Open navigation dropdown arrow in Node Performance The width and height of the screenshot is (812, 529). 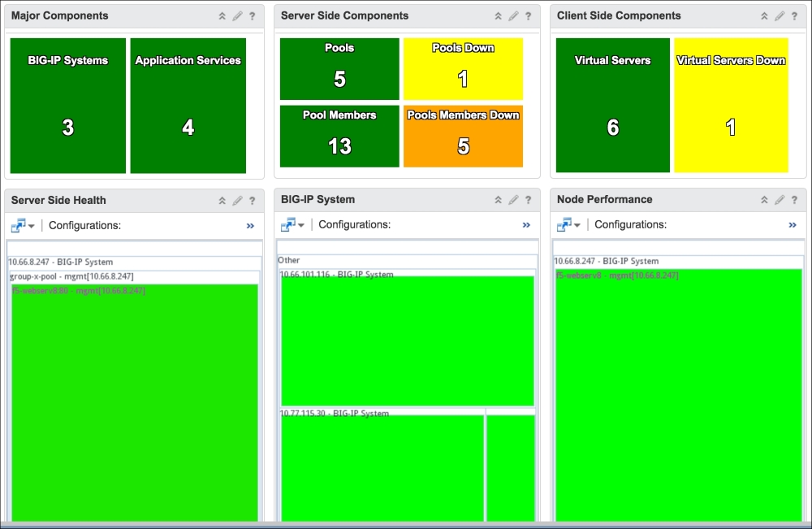pos(577,225)
